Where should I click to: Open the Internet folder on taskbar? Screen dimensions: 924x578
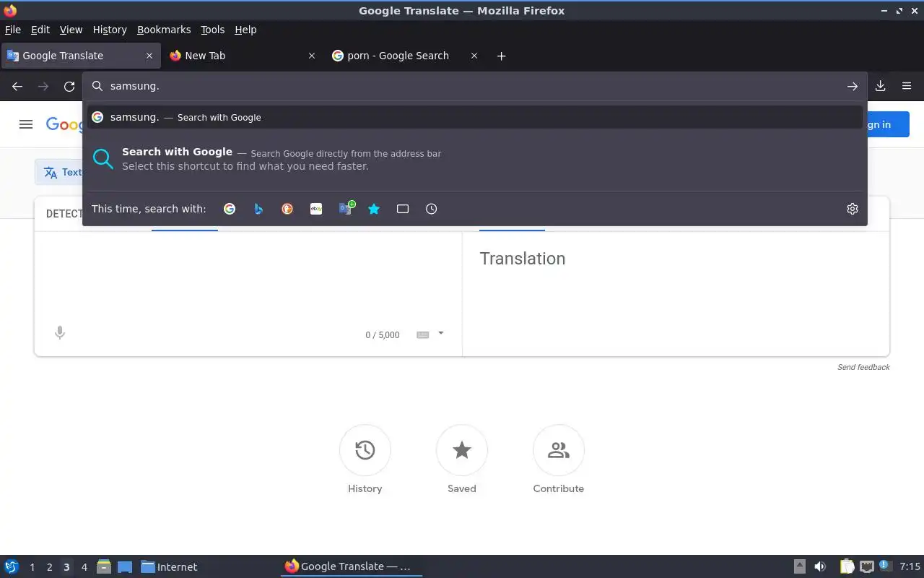click(x=169, y=567)
